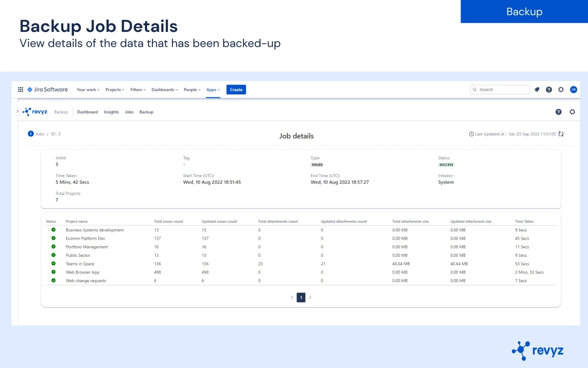Select the Portfolio Management project name
This screenshot has width=588, height=368.
[87, 247]
